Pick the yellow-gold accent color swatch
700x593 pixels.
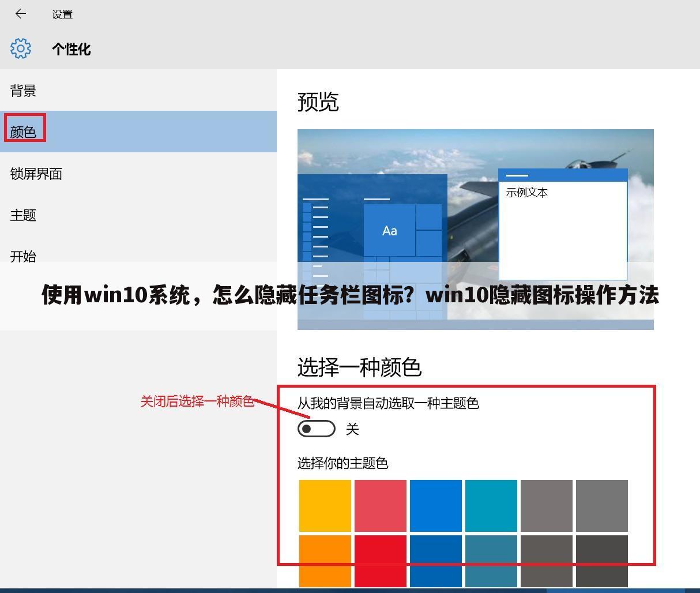pos(325,506)
